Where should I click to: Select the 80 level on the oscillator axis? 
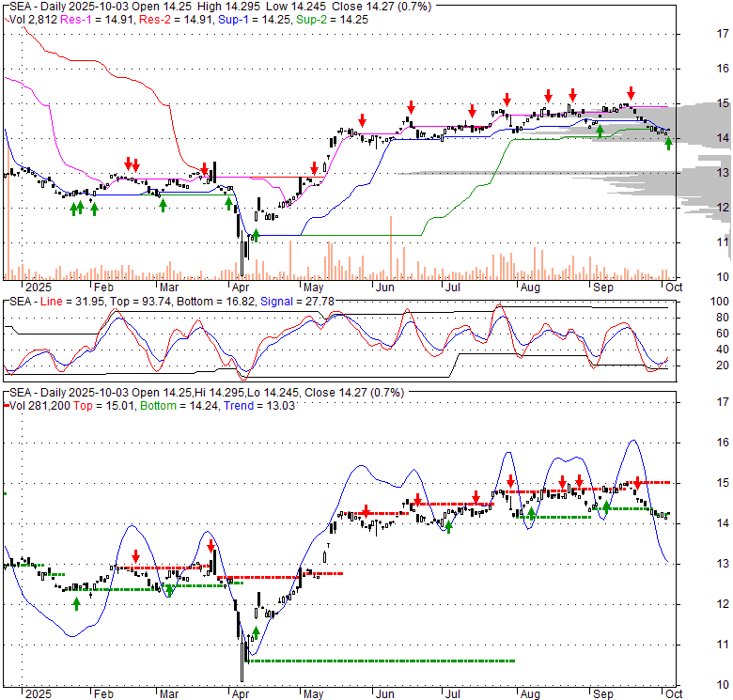[723, 318]
